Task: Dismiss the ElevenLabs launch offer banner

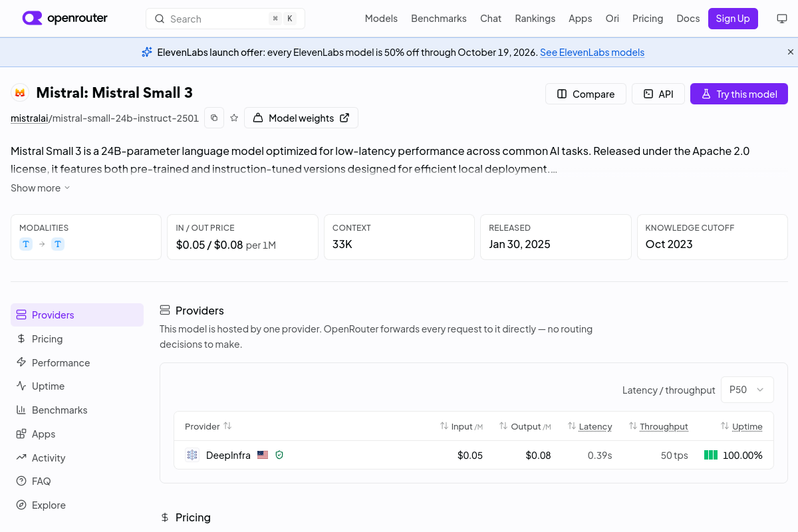Action: [x=791, y=52]
